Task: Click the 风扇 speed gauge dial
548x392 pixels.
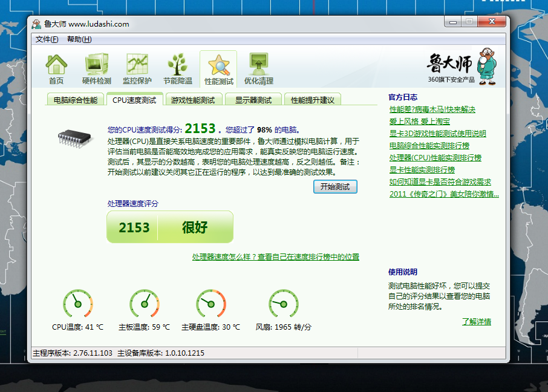Action: pyautogui.click(x=284, y=303)
